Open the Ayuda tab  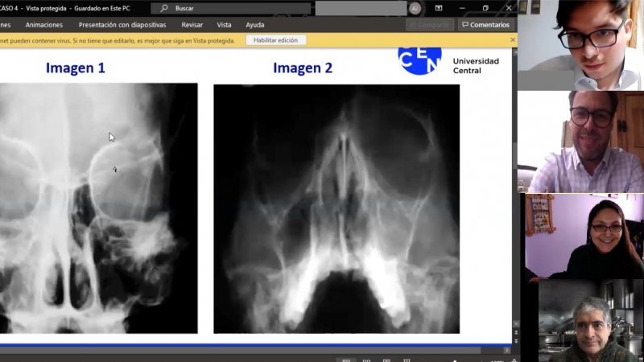tap(254, 25)
